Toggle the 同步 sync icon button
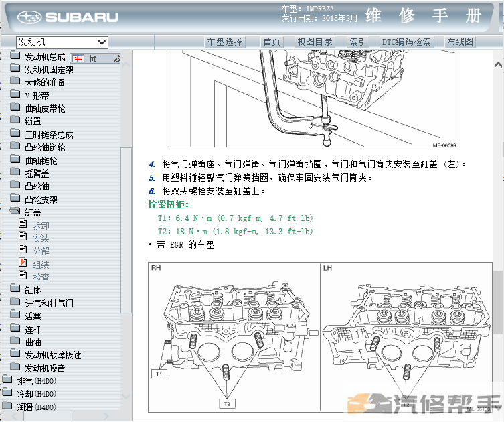This screenshot has height=422, width=504. [x=78, y=58]
